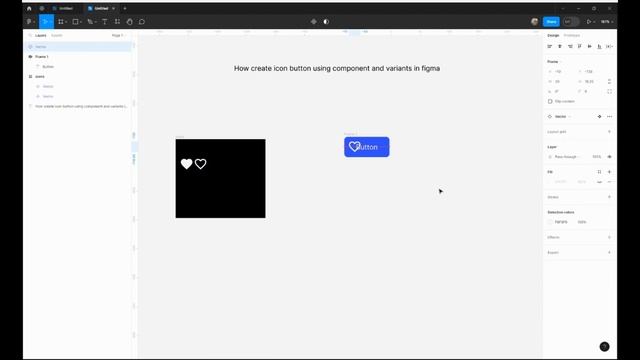
Task: Click the help button
Action: tap(604, 347)
